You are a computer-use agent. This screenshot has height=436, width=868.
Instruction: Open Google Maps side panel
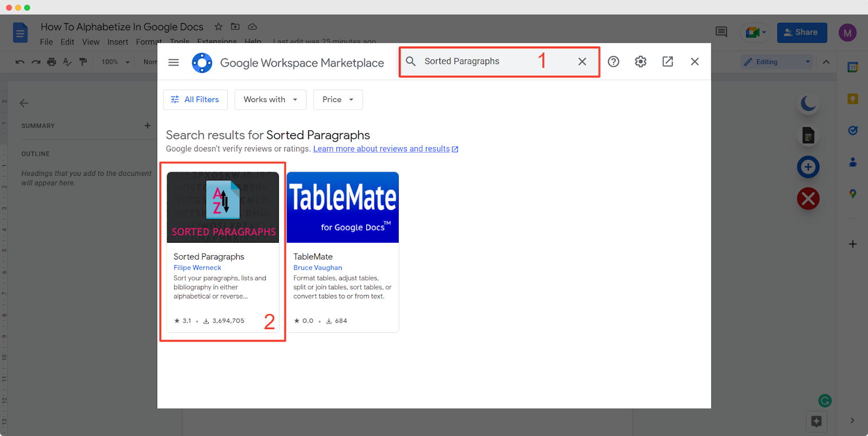tap(853, 194)
